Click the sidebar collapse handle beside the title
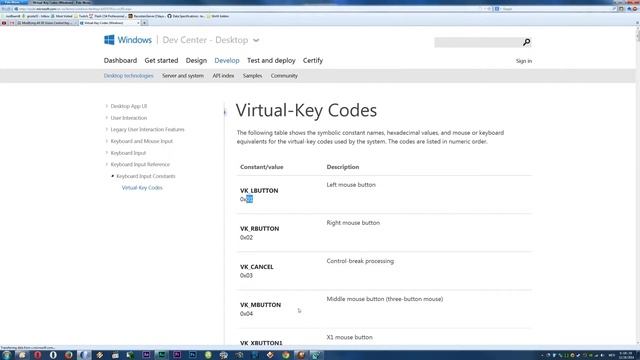640x360 pixels. [224, 111]
